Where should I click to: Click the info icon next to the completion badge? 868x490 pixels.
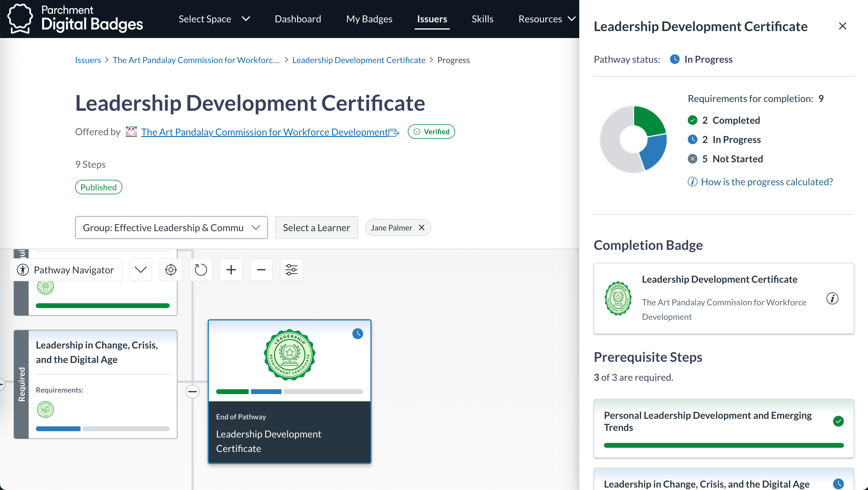pos(832,298)
